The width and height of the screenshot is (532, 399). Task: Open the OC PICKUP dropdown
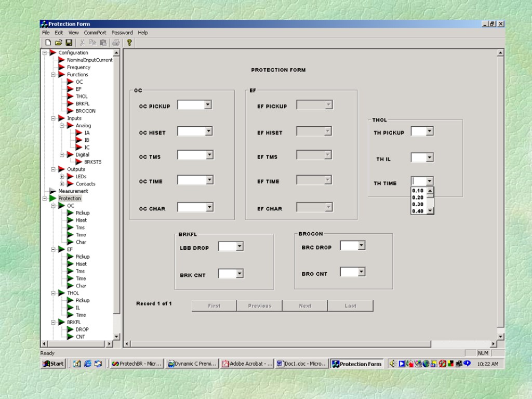(x=208, y=105)
